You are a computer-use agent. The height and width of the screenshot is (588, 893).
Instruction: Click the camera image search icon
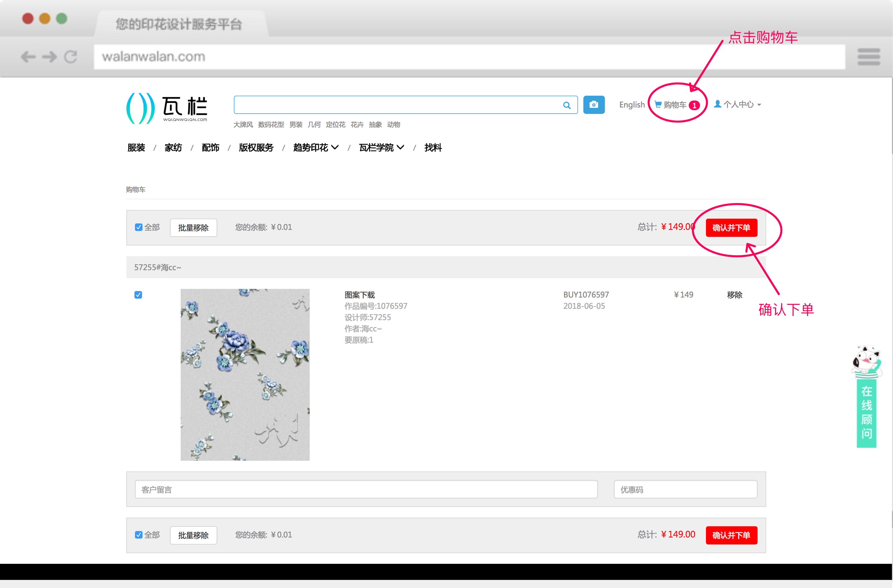pos(594,105)
